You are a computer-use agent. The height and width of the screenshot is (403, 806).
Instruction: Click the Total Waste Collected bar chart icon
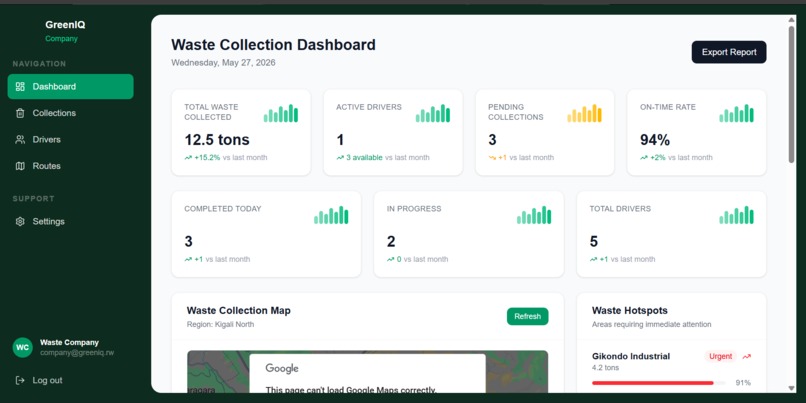tap(281, 113)
